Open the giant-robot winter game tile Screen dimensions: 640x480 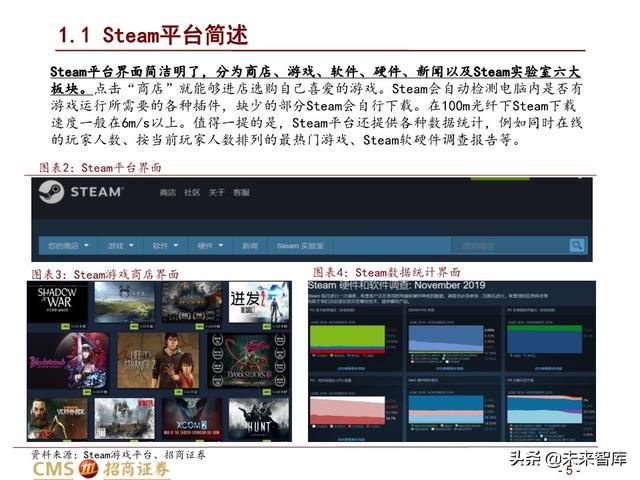coord(124,419)
